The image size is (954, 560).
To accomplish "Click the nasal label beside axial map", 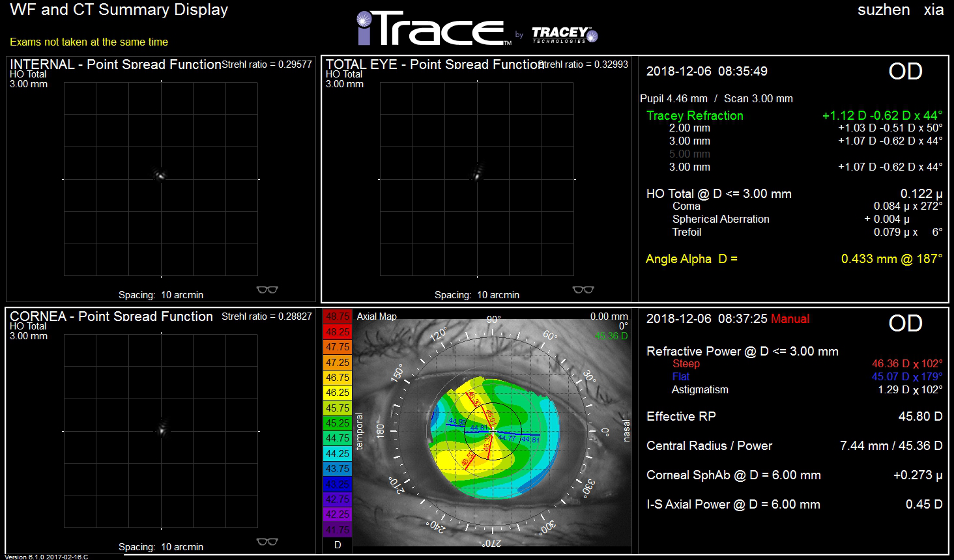I will pyautogui.click(x=627, y=431).
